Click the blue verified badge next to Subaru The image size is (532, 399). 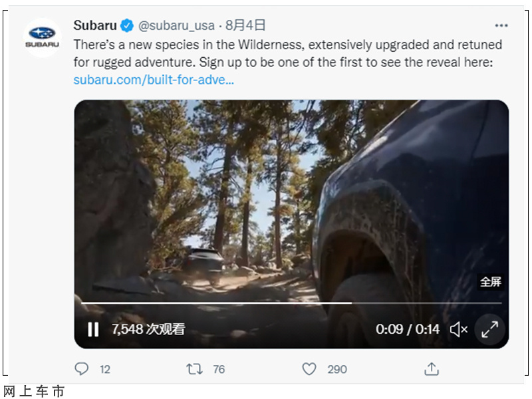click(x=127, y=25)
